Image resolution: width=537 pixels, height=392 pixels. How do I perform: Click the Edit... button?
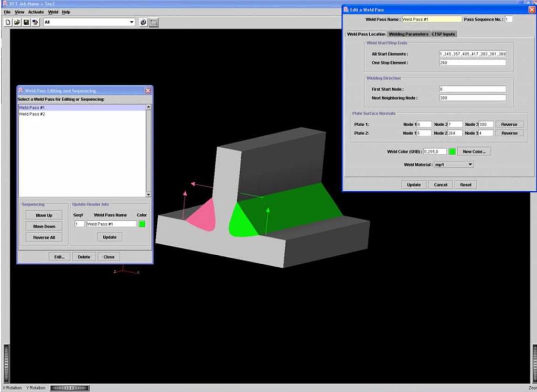[59, 257]
